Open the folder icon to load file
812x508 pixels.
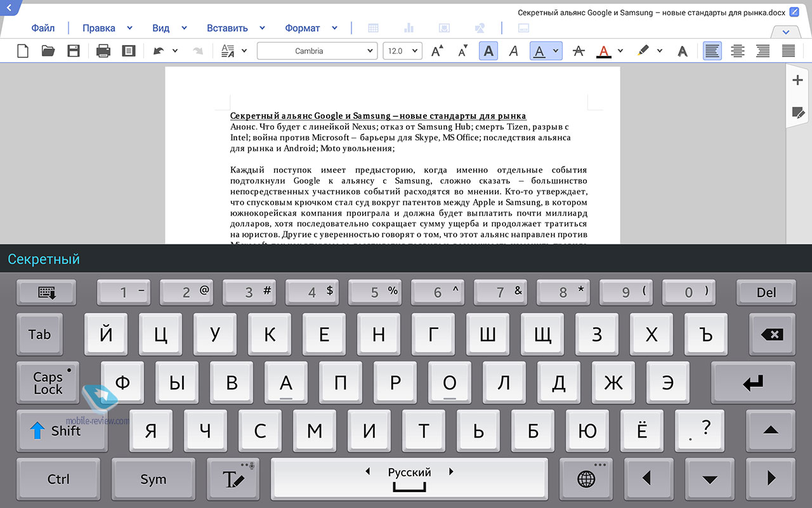coord(48,51)
